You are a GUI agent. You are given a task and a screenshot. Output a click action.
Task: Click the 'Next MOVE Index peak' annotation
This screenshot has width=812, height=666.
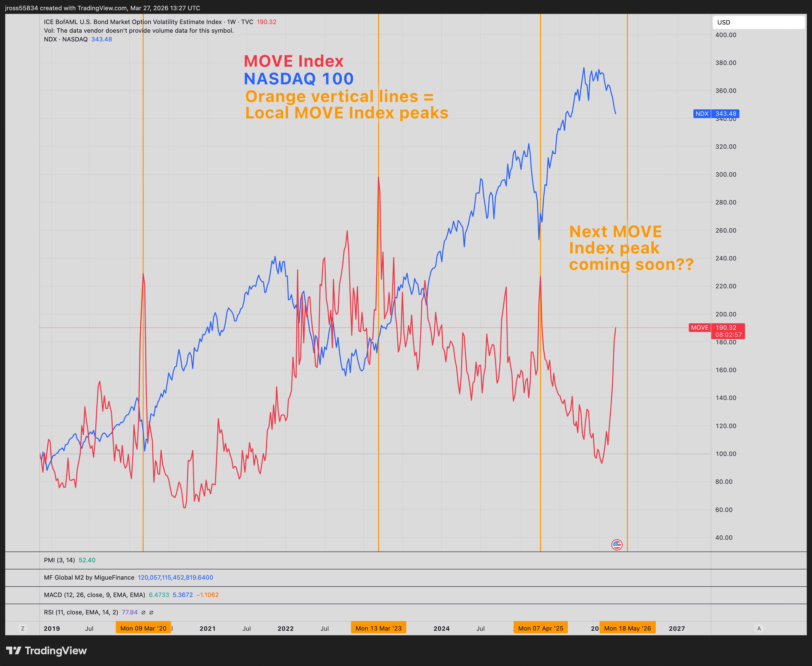pyautogui.click(x=631, y=248)
